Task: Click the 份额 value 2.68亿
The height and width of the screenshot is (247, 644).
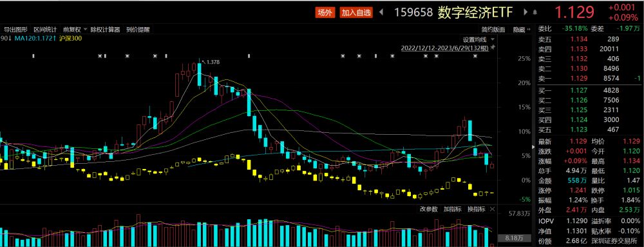Action: pyautogui.click(x=577, y=241)
